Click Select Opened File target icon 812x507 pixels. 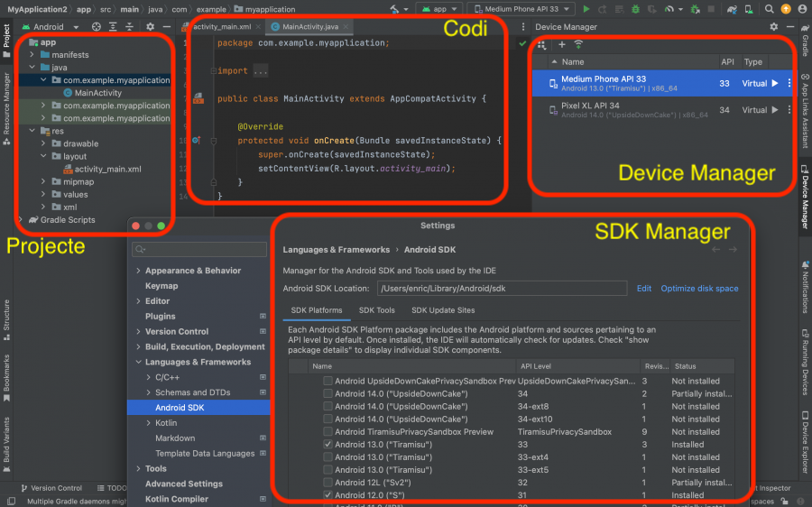pyautogui.click(x=97, y=26)
